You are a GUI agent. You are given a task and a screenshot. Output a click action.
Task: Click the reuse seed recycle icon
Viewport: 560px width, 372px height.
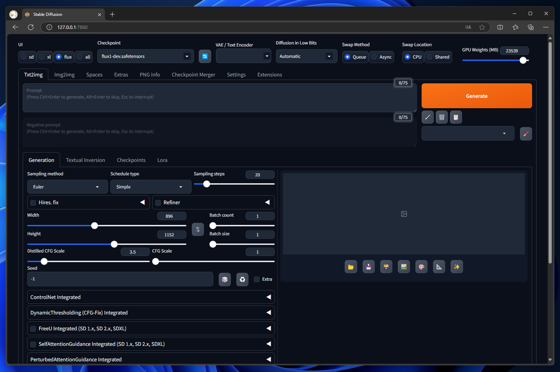(242, 279)
